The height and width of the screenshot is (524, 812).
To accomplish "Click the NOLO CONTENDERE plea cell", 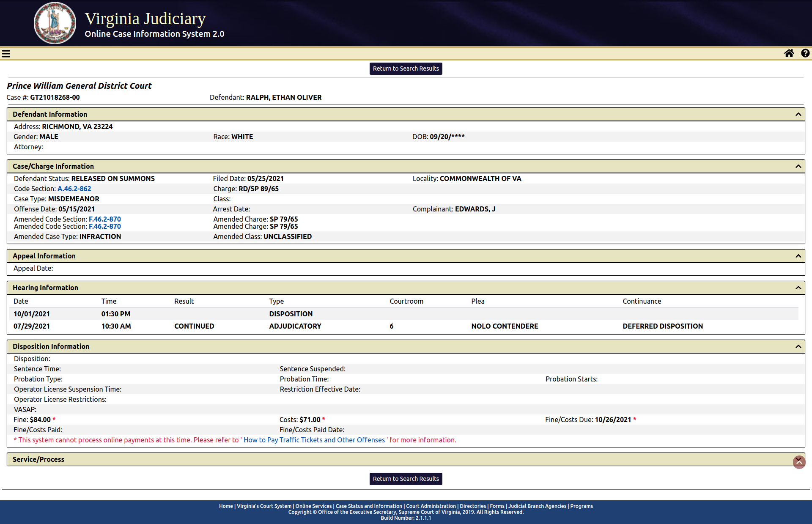I will [505, 326].
